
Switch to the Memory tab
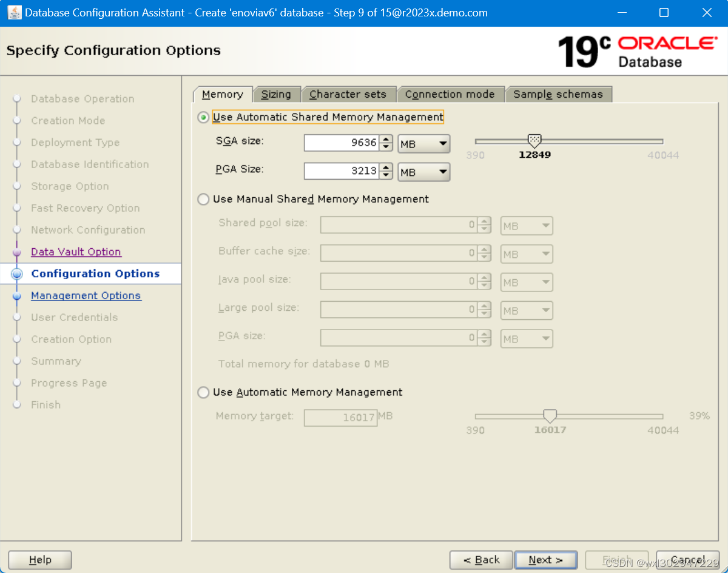223,94
